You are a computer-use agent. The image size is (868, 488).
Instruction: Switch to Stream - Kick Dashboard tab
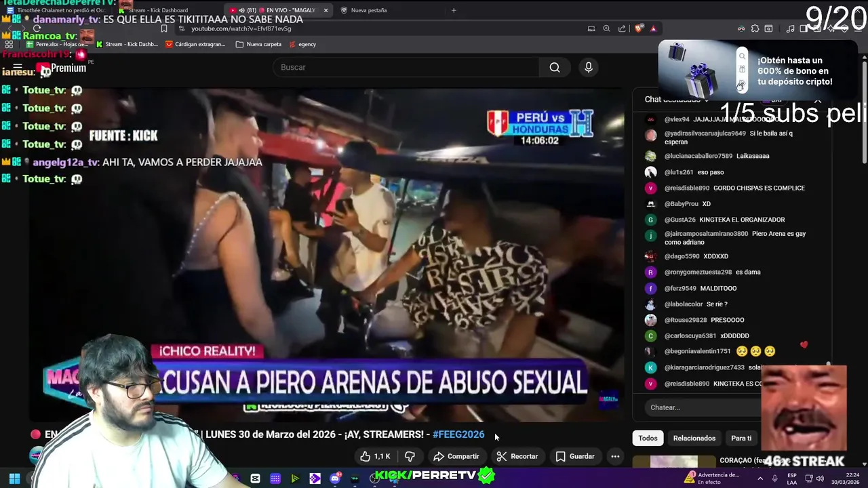[x=163, y=10]
